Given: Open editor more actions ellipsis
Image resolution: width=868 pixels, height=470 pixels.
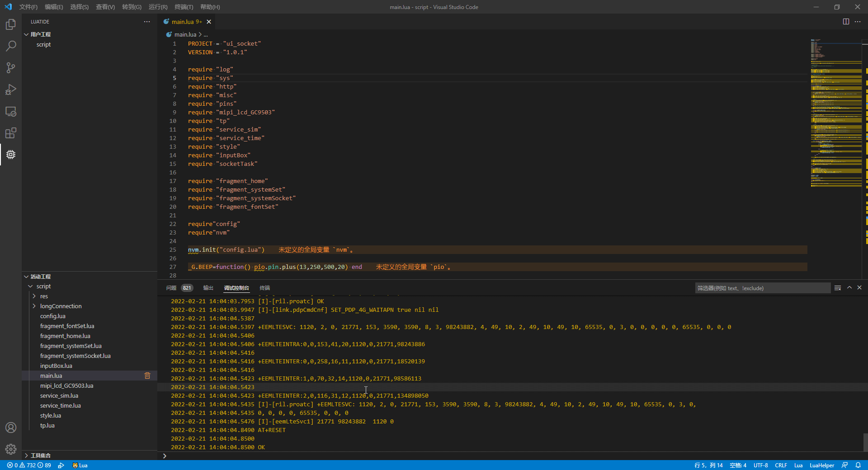Looking at the screenshot, I should click(x=858, y=22).
